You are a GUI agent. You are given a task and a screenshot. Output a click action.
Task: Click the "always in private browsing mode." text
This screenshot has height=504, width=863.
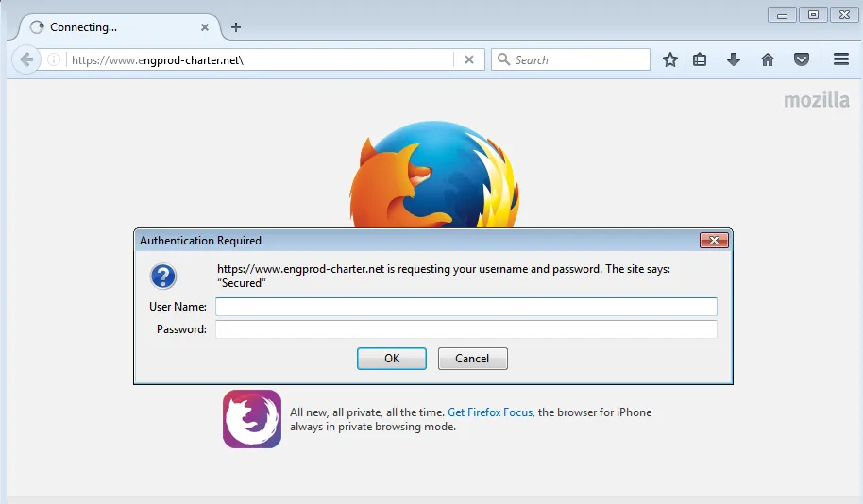(373, 427)
